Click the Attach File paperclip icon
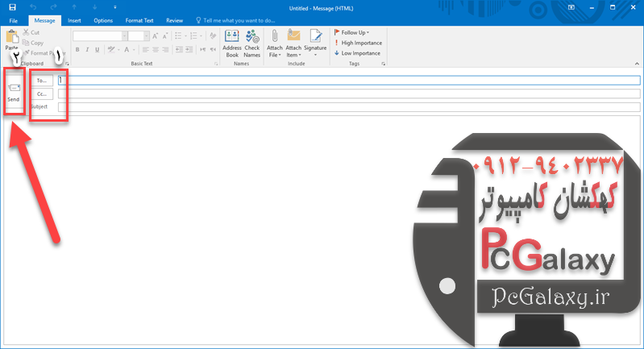The image size is (644, 349). coord(274,37)
